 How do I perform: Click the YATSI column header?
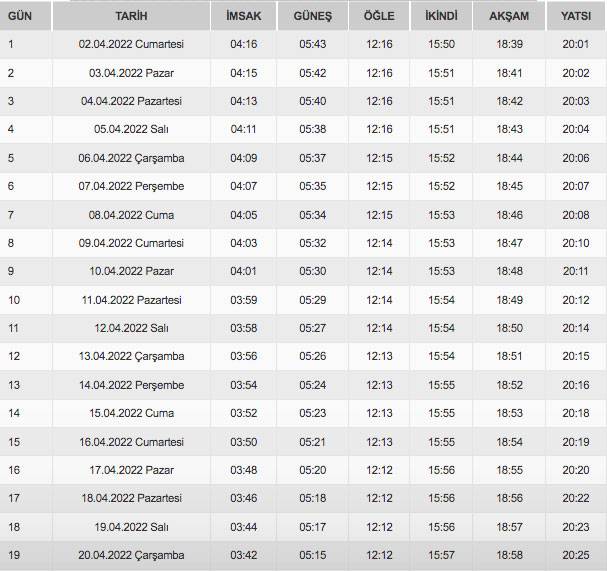(575, 16)
